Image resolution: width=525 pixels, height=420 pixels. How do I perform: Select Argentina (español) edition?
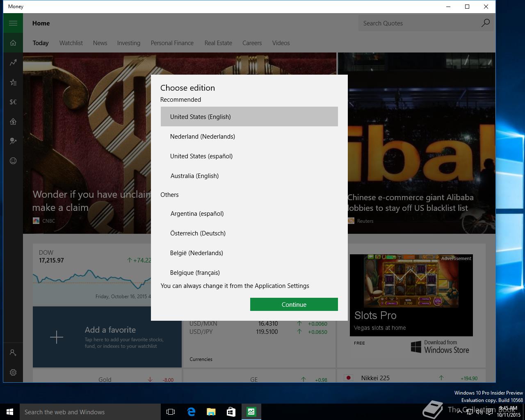[x=249, y=213]
